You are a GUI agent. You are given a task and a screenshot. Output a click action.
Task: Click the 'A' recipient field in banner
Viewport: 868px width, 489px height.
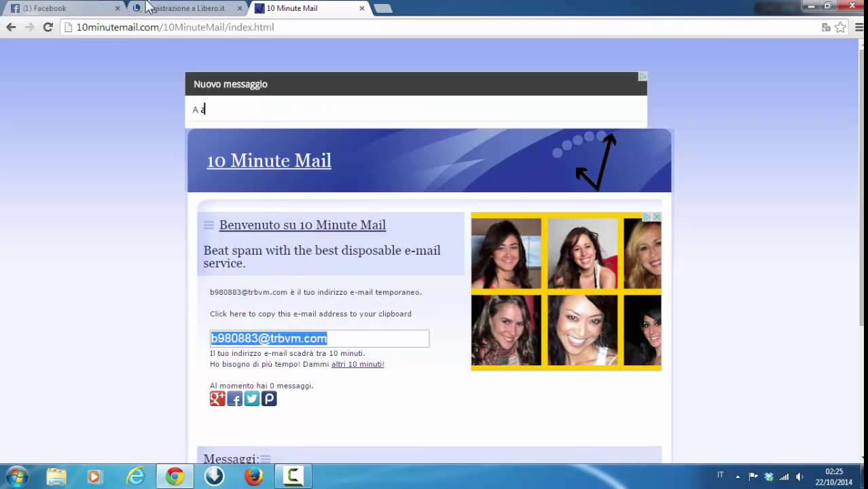(416, 109)
